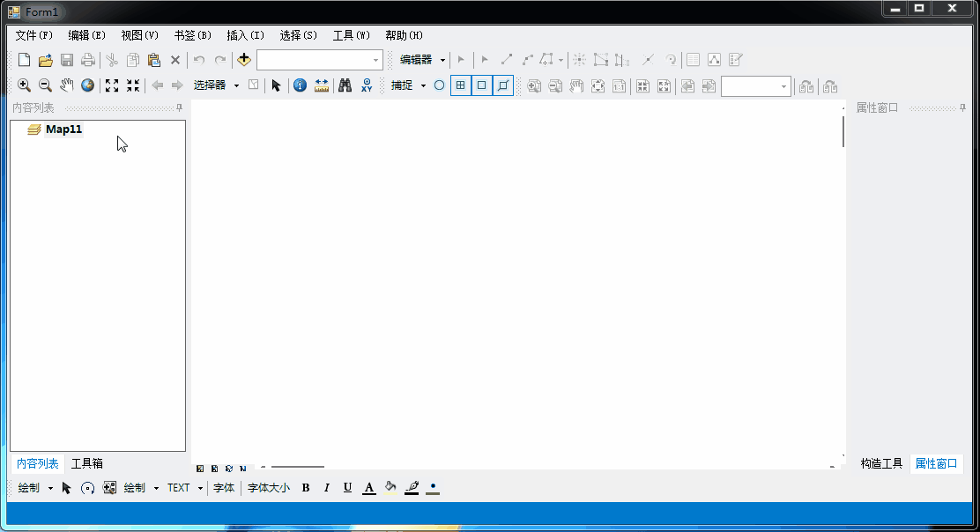The image size is (980, 532).
Task: Open the 书签(B) menu
Action: tap(192, 35)
